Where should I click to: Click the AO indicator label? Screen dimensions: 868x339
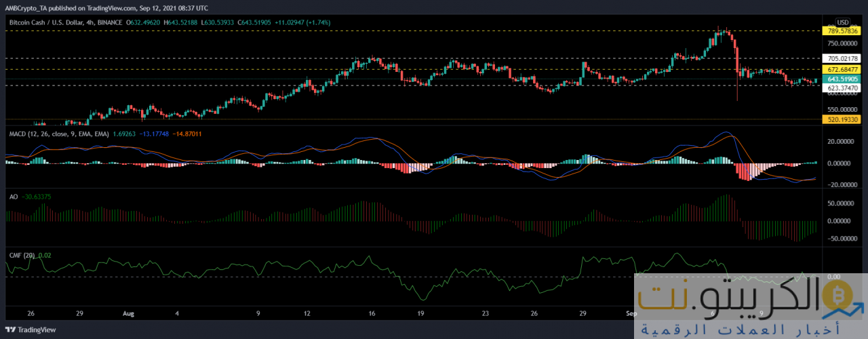[12, 197]
